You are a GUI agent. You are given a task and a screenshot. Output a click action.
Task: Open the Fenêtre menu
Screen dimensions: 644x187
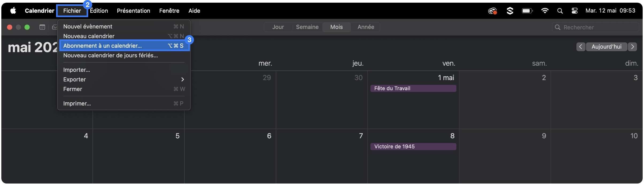pos(169,11)
